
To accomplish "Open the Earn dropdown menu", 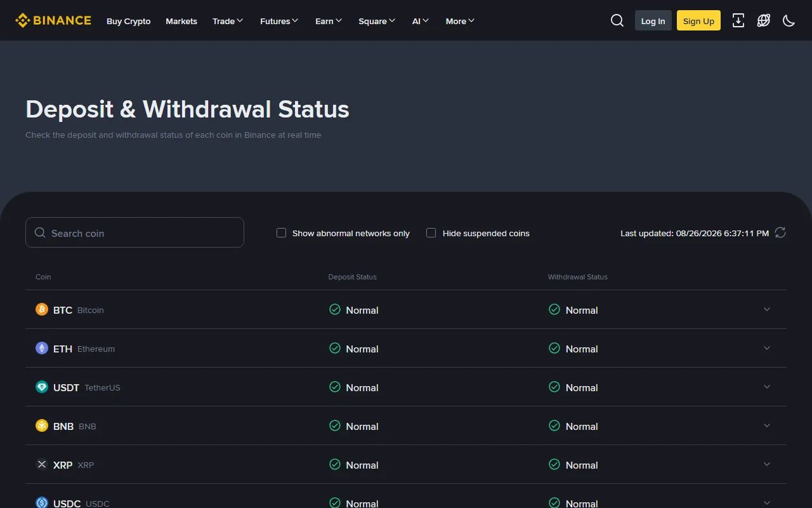I will click(329, 21).
